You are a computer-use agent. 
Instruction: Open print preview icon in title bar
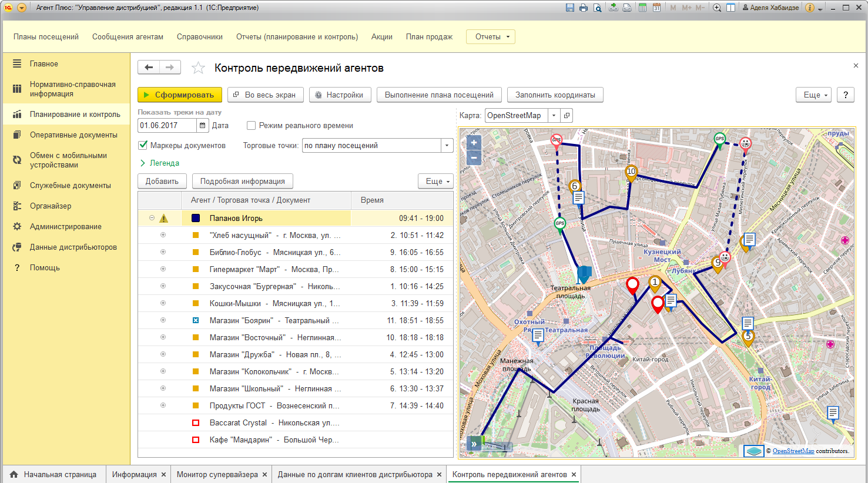click(x=598, y=8)
